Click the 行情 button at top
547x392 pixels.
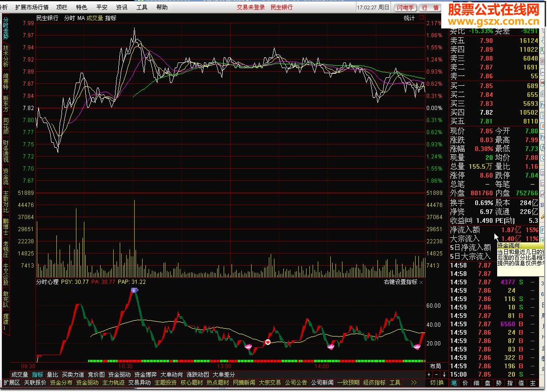click(431, 7)
